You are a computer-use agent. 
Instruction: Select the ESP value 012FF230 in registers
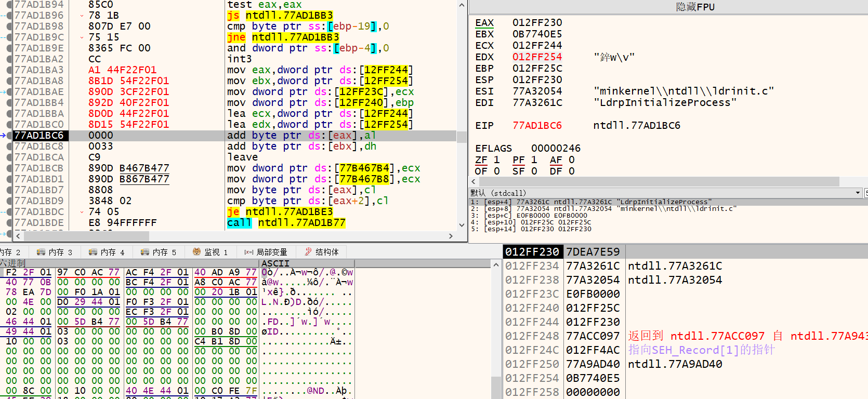coord(537,79)
